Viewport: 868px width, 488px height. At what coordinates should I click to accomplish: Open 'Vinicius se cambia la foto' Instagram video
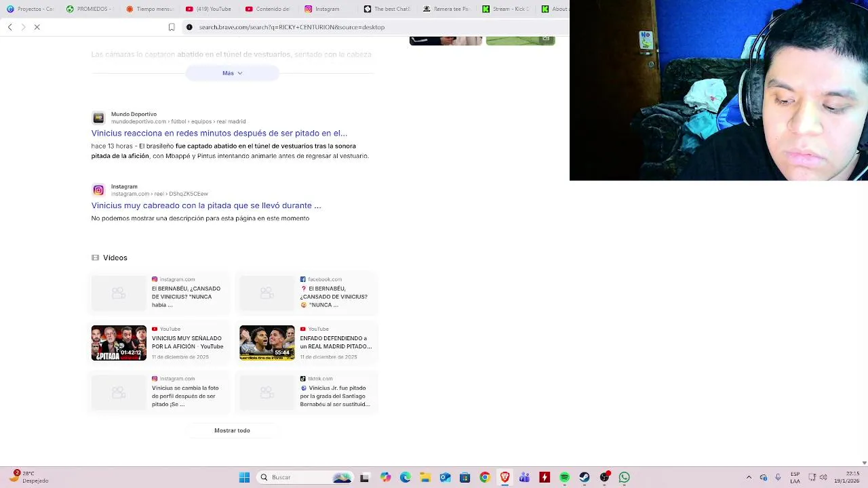pyautogui.click(x=159, y=392)
